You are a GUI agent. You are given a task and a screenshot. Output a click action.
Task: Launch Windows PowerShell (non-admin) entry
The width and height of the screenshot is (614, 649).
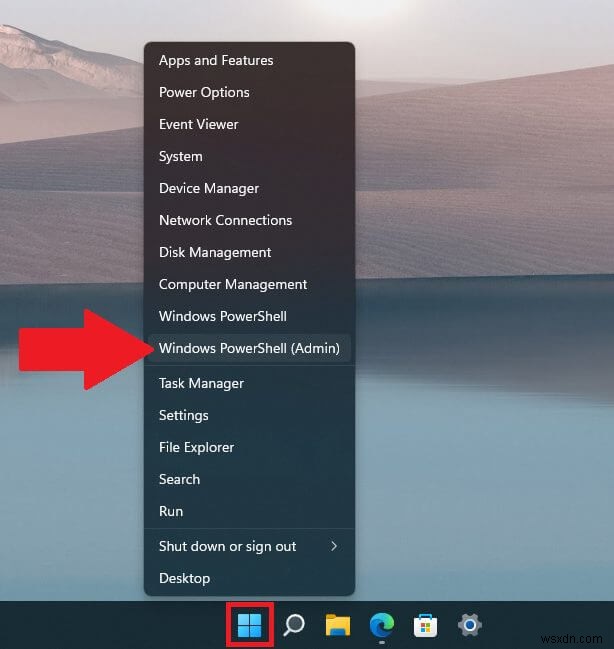249,316
